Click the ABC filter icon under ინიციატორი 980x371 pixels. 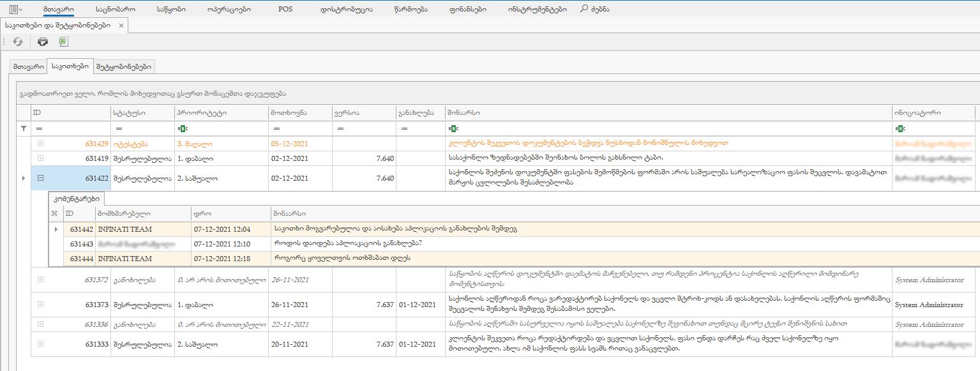[900, 128]
